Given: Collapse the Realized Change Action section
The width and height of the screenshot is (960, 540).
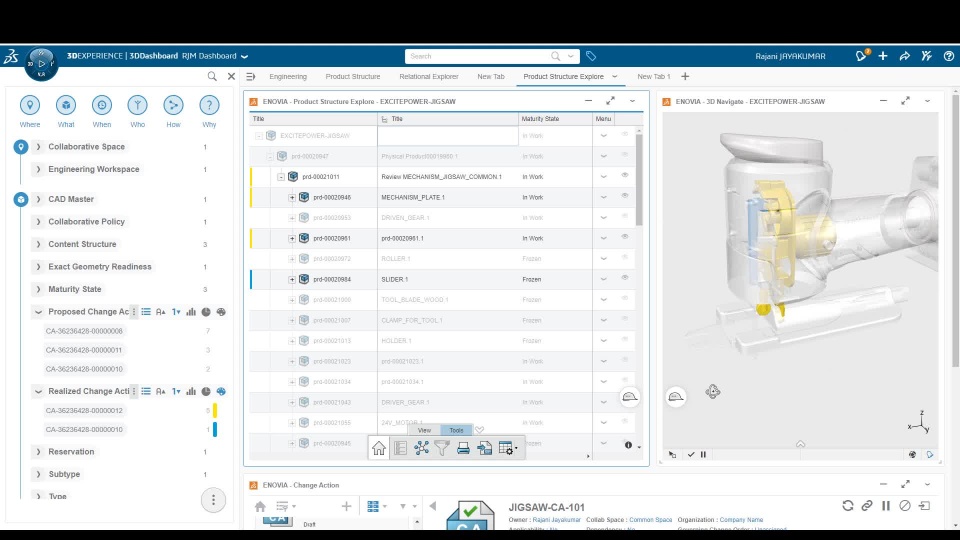Looking at the screenshot, I should [39, 391].
